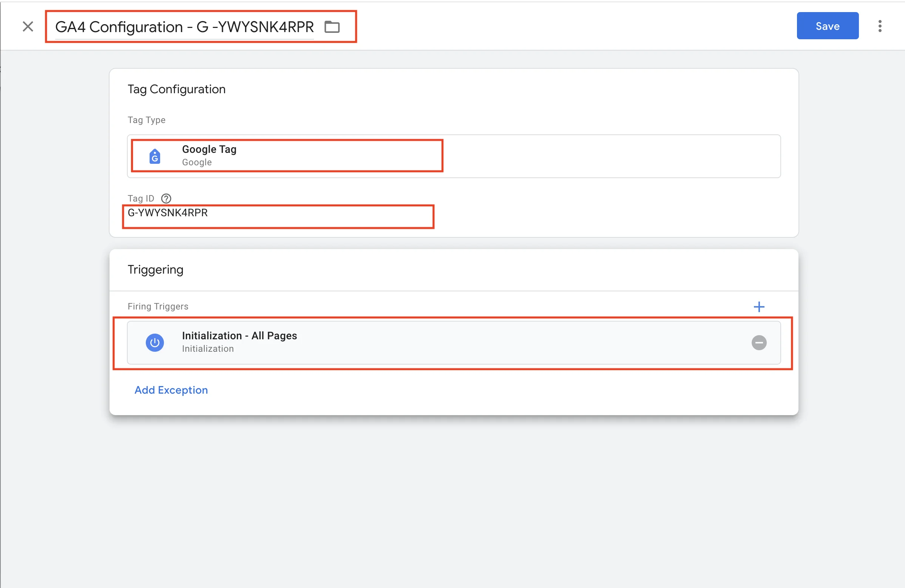905x588 pixels.
Task: Select the Google Tag type icon
Action: click(155, 156)
